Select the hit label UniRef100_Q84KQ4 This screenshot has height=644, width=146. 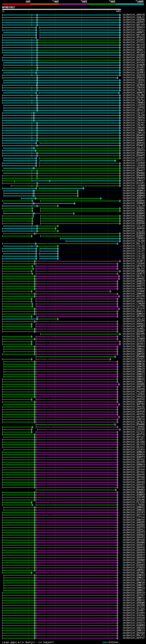pyautogui.click(x=134, y=228)
